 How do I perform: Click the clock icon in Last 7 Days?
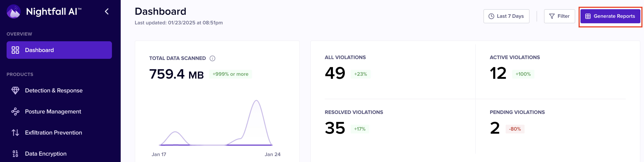491,16
